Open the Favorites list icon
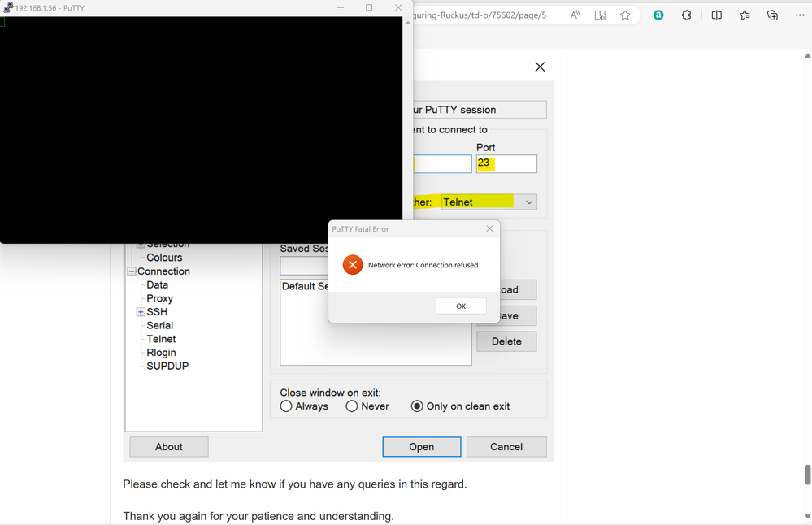This screenshot has height=525, width=812. (745, 15)
